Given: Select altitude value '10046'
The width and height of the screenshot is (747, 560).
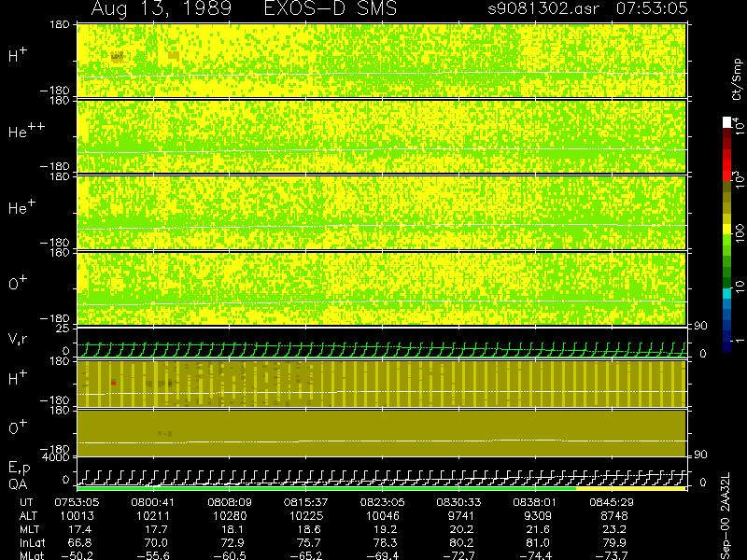Looking at the screenshot, I should [x=383, y=516].
